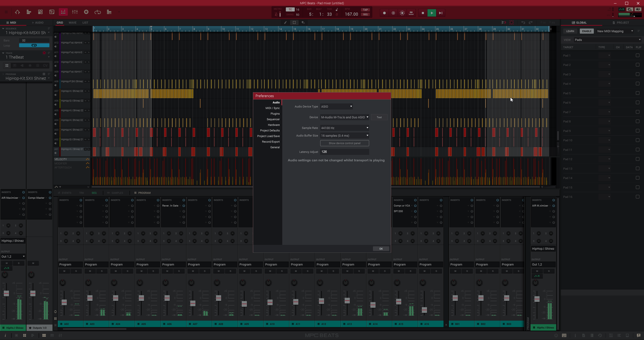The image size is (644, 340).
Task: Move the A02 channel volume fader
Action: pyautogui.click(x=64, y=302)
